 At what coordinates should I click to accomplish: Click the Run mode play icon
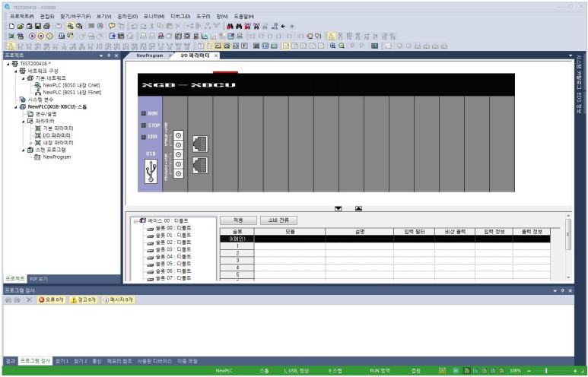pyautogui.click(x=32, y=36)
